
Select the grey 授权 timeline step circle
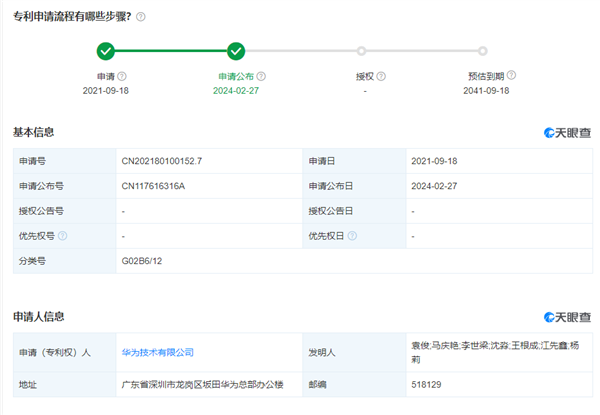click(361, 51)
